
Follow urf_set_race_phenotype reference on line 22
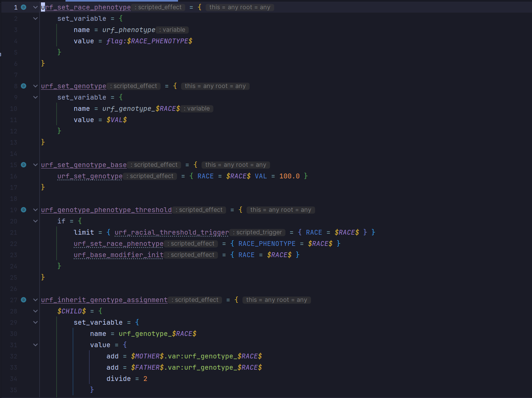119,244
